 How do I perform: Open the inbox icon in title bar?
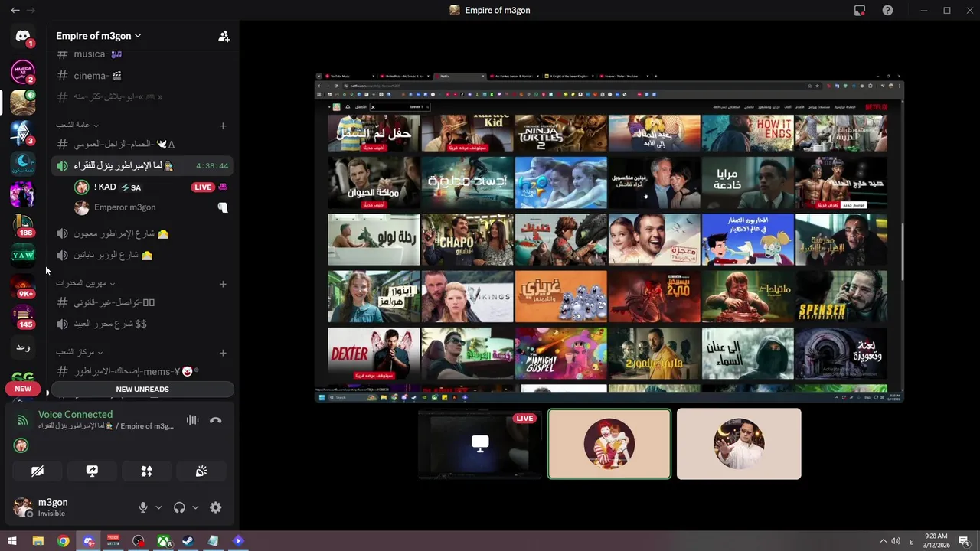(860, 11)
